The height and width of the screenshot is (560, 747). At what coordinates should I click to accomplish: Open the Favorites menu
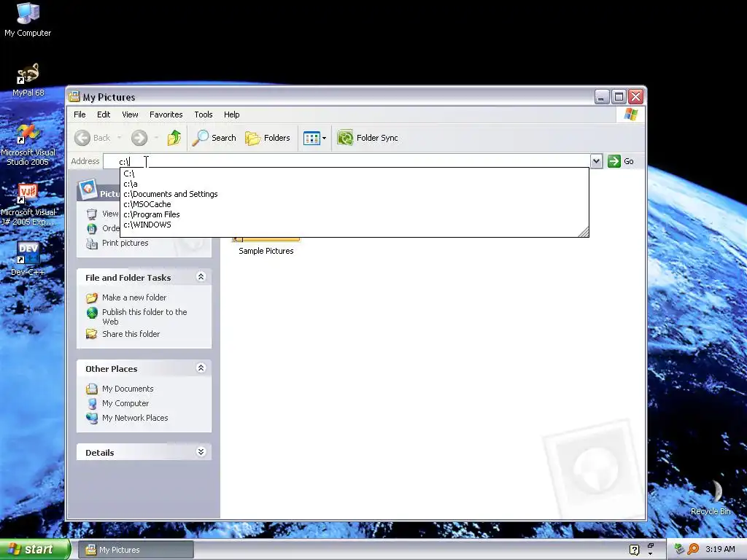[166, 114]
